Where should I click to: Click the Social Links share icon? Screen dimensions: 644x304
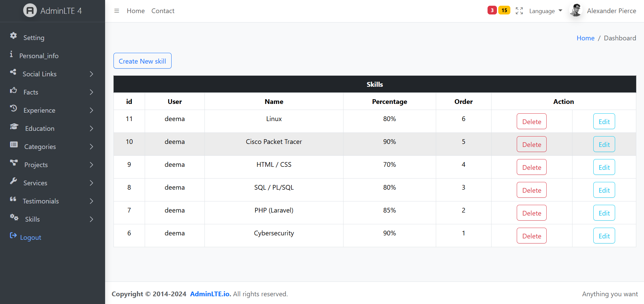tap(13, 72)
